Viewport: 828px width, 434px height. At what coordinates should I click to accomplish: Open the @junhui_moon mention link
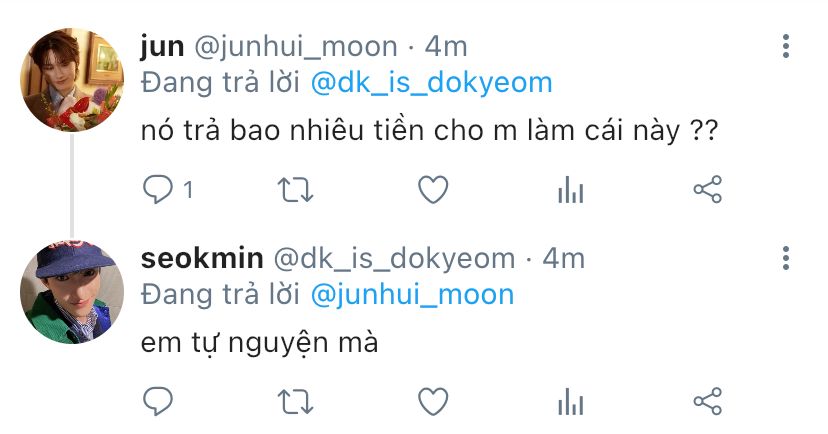coord(412,295)
